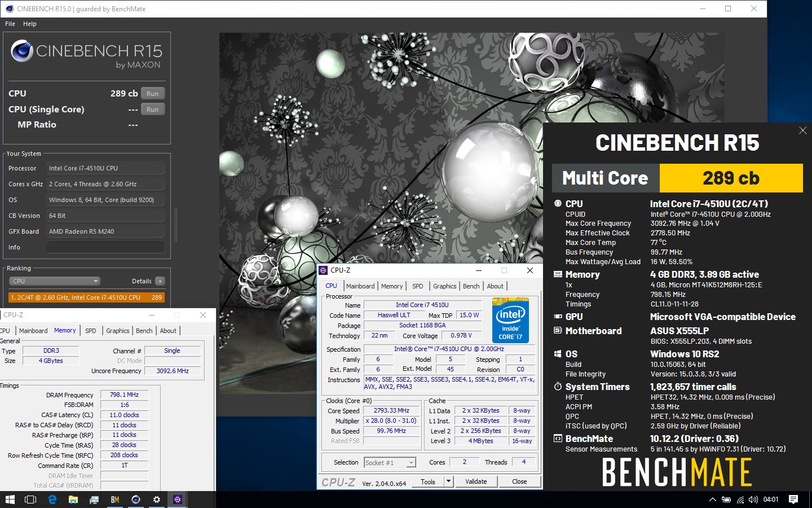The width and height of the screenshot is (812, 508).
Task: Open the Windows Start menu
Action: tap(10, 500)
